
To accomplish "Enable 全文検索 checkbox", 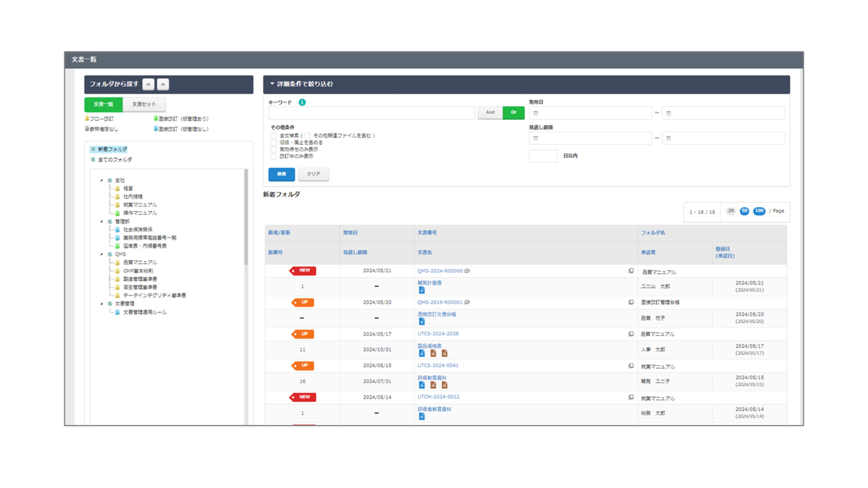I will pyautogui.click(x=274, y=136).
